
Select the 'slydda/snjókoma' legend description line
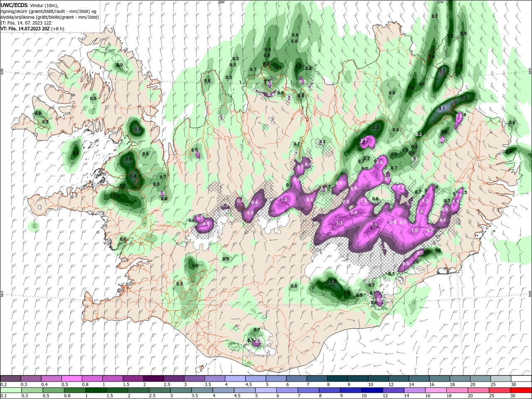point(50,17)
